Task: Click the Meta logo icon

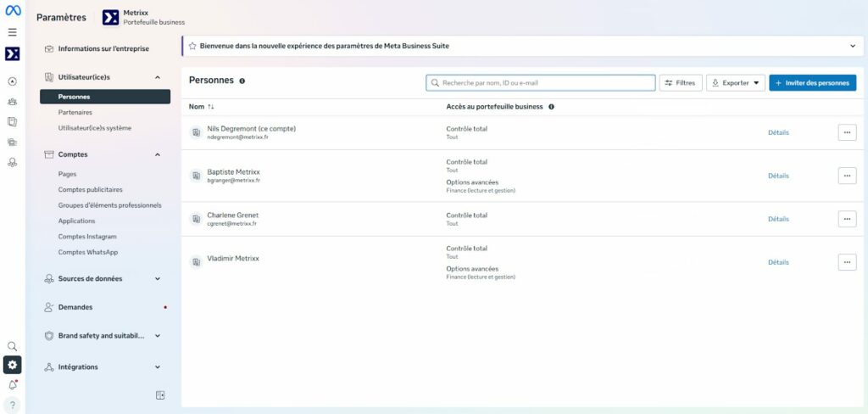Action: [12, 12]
